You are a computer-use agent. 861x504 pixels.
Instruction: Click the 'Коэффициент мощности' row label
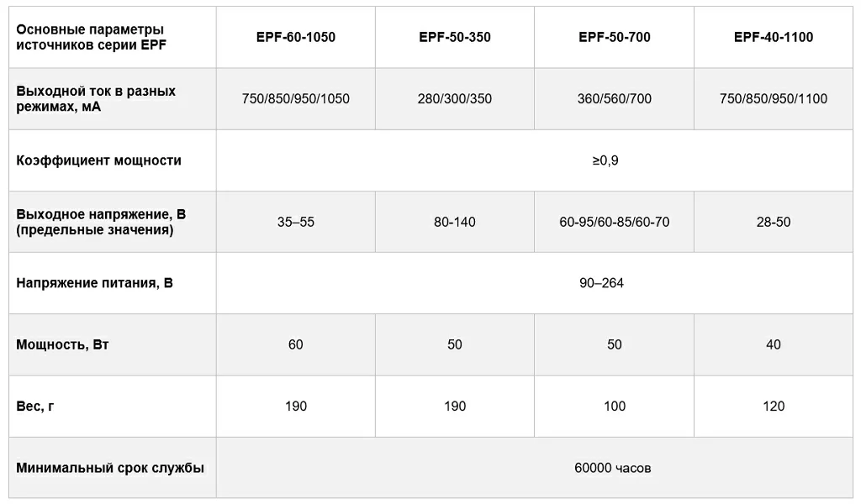coord(98,160)
